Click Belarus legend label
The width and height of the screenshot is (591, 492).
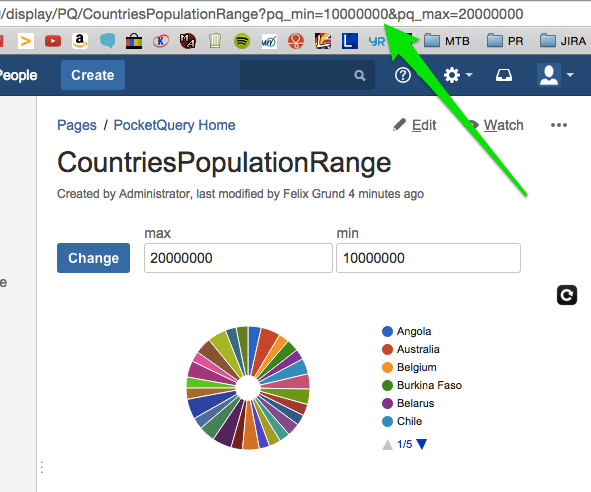[415, 403]
